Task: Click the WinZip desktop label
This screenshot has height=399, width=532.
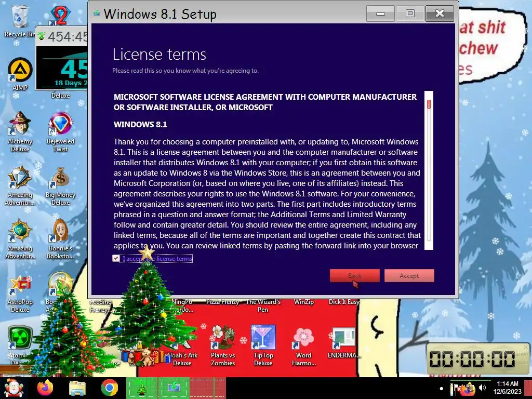Action: click(x=303, y=302)
